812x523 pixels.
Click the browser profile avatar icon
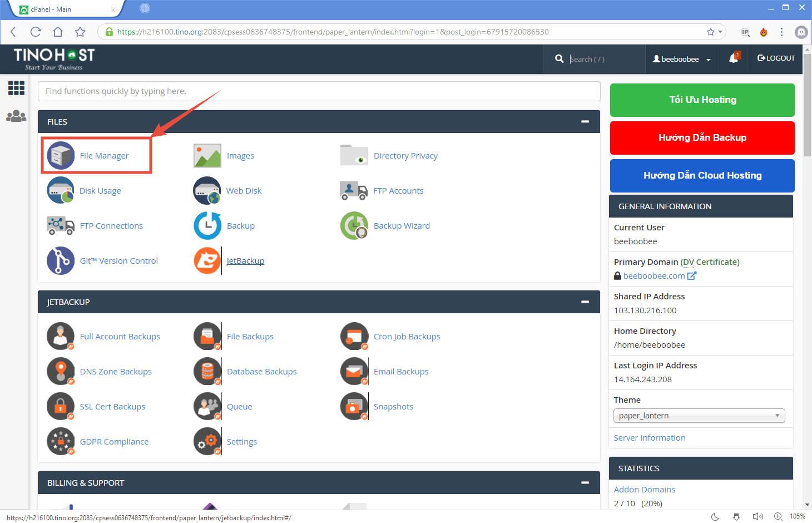click(x=801, y=32)
